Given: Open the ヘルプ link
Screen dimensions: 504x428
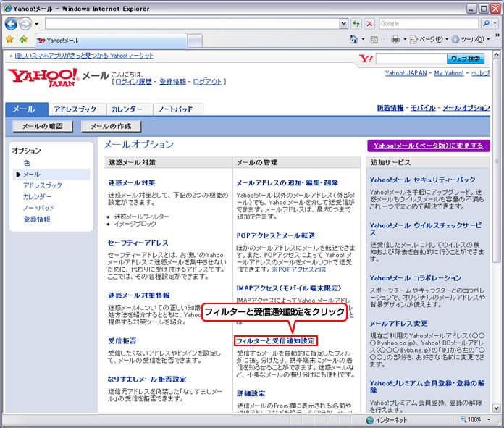Looking at the screenshot, I should coord(481,73).
